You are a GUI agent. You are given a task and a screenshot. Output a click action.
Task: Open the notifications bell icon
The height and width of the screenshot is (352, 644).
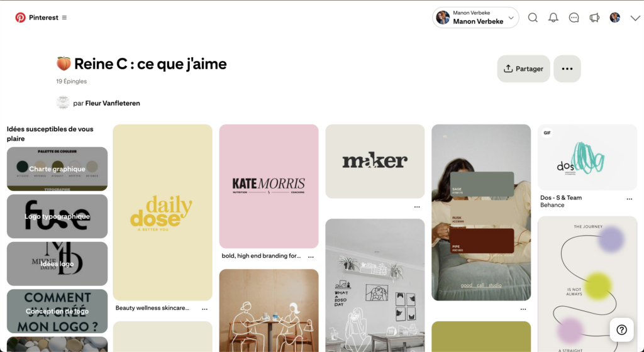[553, 18]
